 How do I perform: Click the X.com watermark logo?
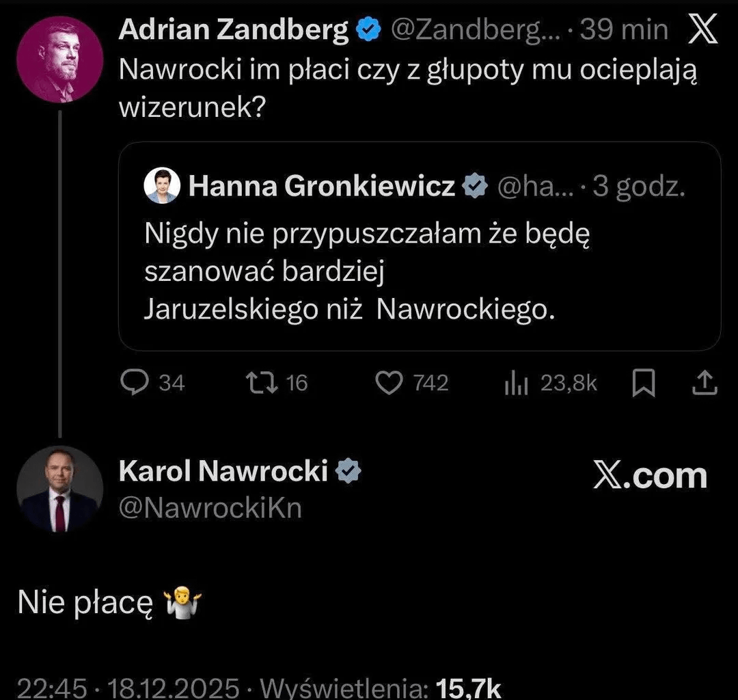649,474
